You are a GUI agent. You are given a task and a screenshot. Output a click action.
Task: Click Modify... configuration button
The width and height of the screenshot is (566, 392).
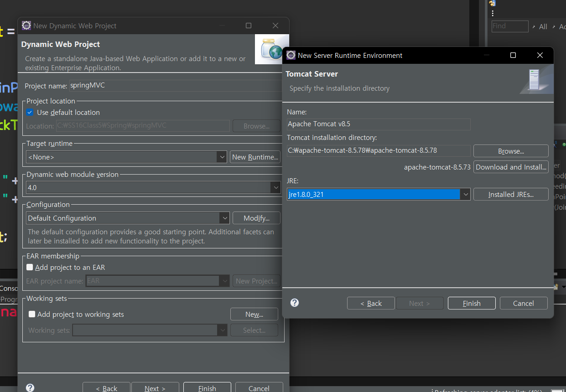click(256, 218)
